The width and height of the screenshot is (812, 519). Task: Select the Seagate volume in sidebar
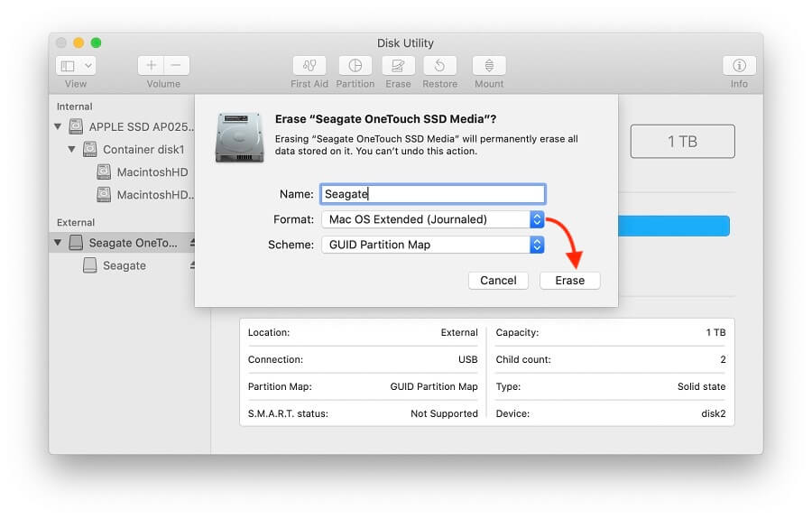point(125,265)
